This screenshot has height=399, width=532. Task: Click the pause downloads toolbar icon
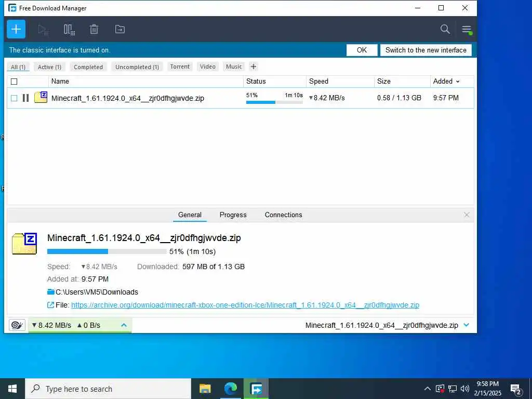[x=69, y=30]
